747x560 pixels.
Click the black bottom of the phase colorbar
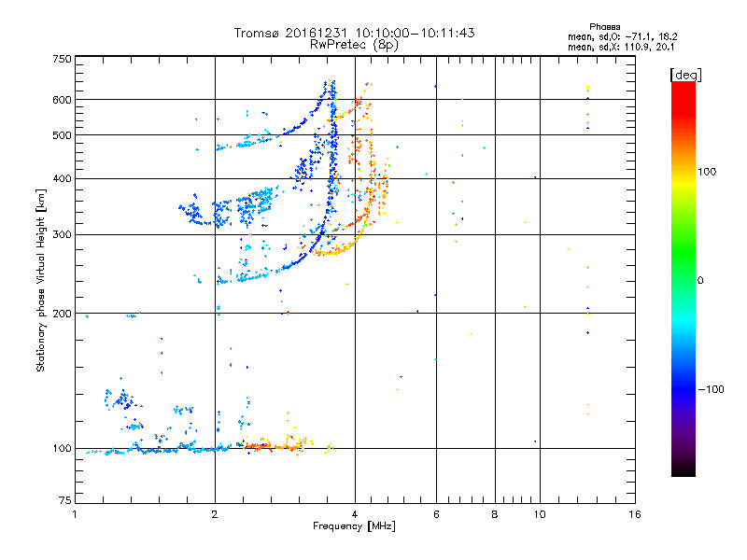coord(684,469)
